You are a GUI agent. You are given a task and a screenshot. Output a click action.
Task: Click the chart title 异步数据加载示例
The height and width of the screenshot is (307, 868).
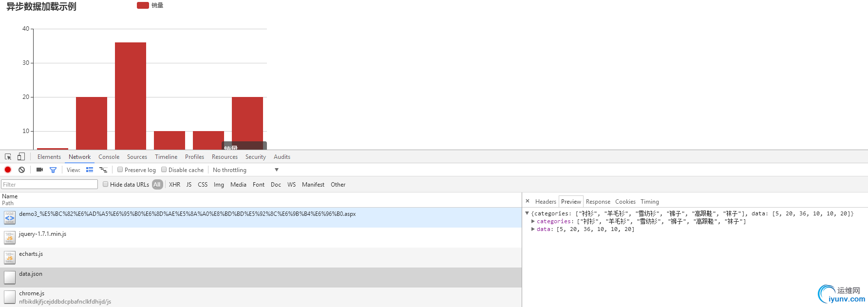click(41, 7)
